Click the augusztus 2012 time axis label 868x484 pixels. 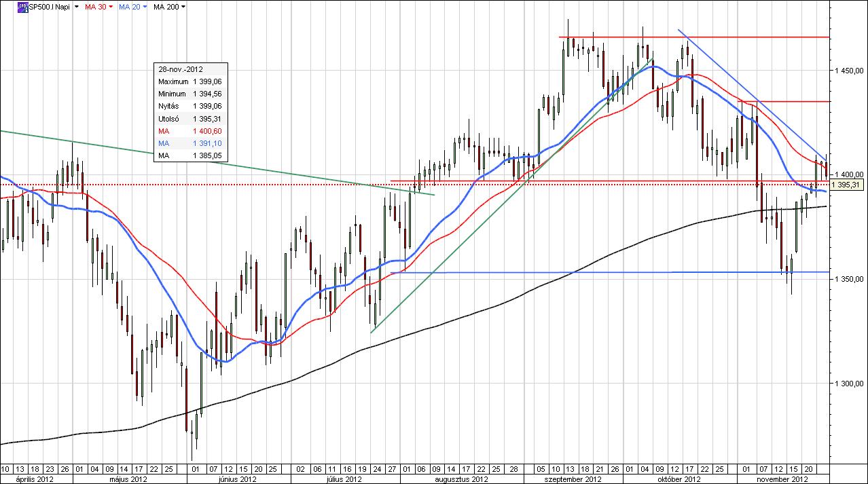(x=461, y=479)
